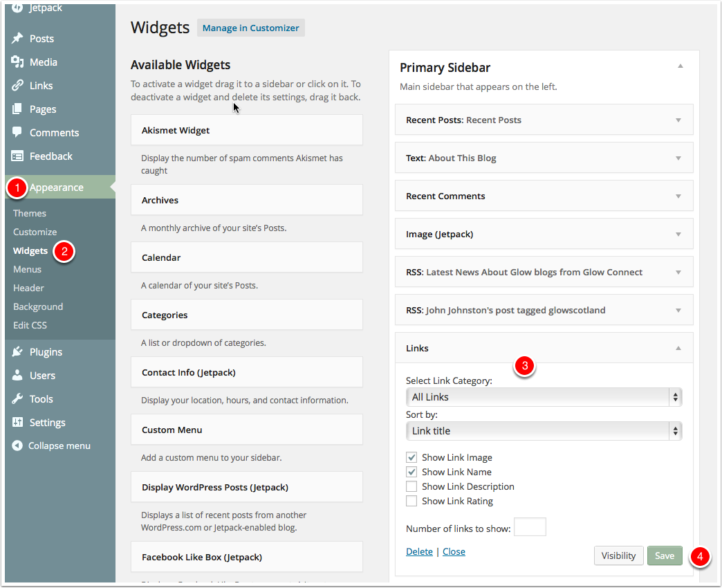Click the Manage in Customizer button
This screenshot has width=722, height=588.
click(250, 28)
